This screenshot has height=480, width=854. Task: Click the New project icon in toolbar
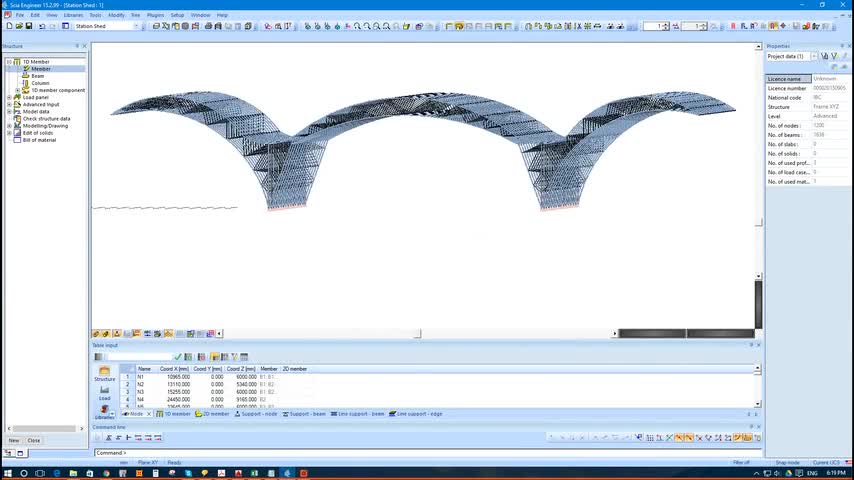click(x=9, y=26)
